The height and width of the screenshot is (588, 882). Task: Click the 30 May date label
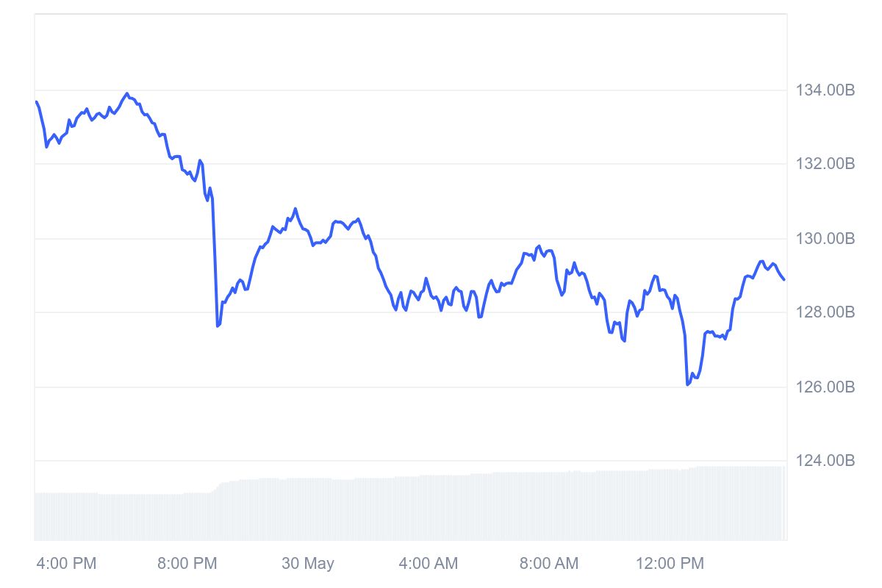click(307, 564)
